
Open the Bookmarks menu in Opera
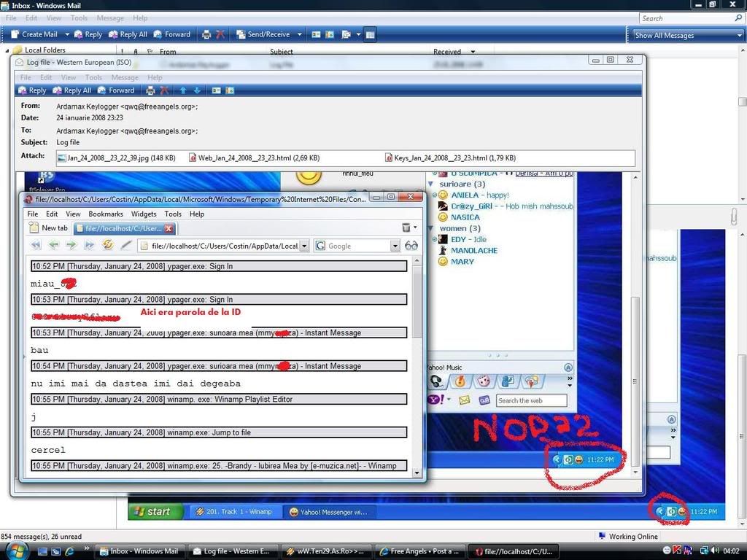[105, 214]
